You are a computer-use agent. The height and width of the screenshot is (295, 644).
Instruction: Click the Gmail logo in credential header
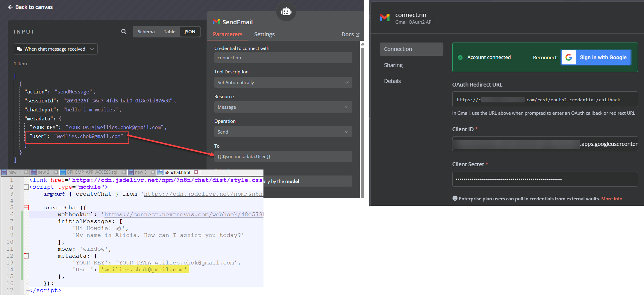384,18
